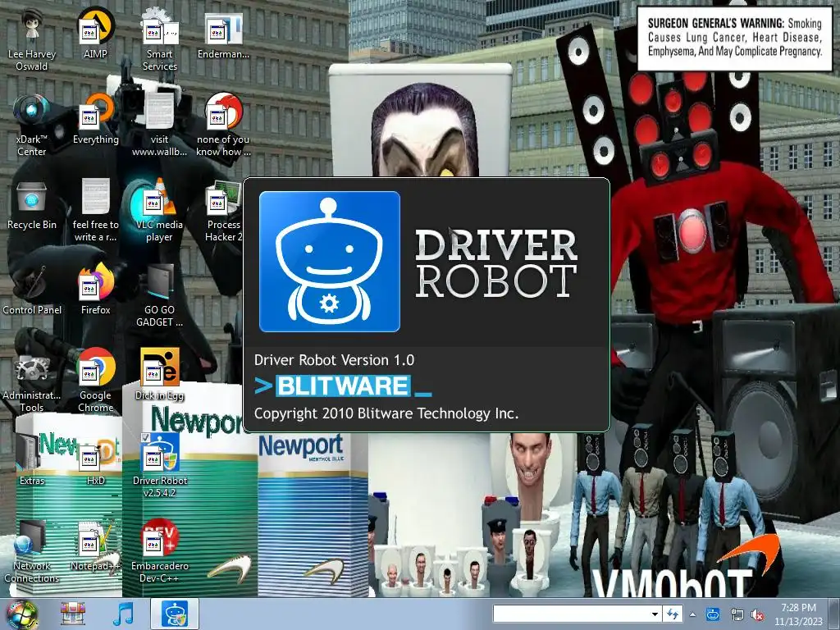840x630 pixels.
Task: Select the Enderman desktop shortcut
Action: (x=223, y=34)
